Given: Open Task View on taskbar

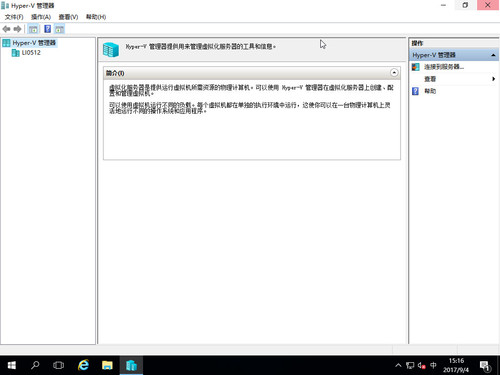Looking at the screenshot, I should click(58, 365).
